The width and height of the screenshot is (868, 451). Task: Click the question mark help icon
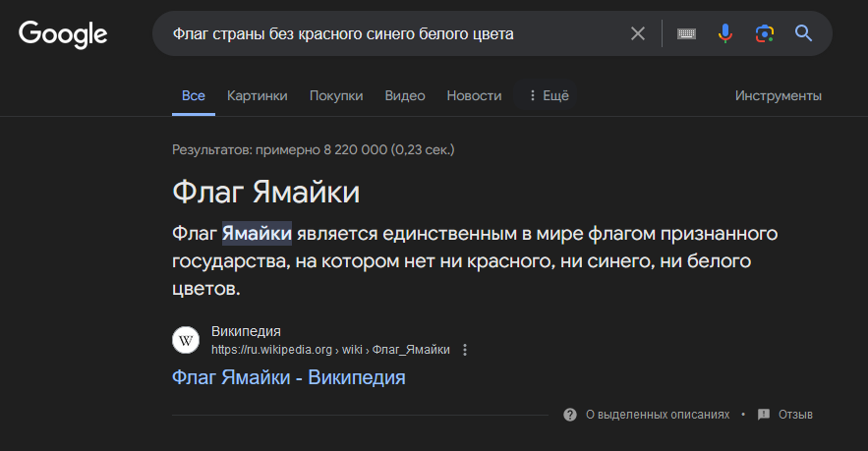click(x=569, y=415)
